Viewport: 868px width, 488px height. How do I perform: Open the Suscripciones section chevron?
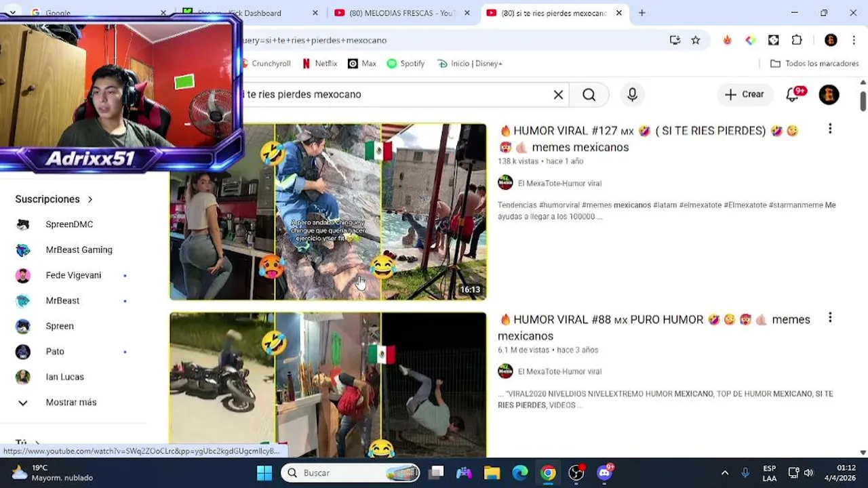point(90,199)
